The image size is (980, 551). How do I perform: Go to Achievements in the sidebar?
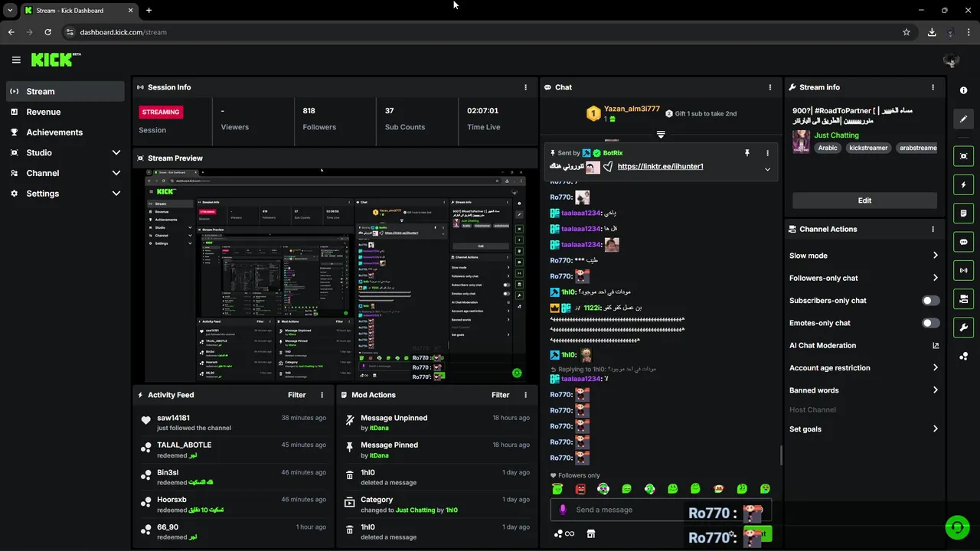(x=65, y=132)
